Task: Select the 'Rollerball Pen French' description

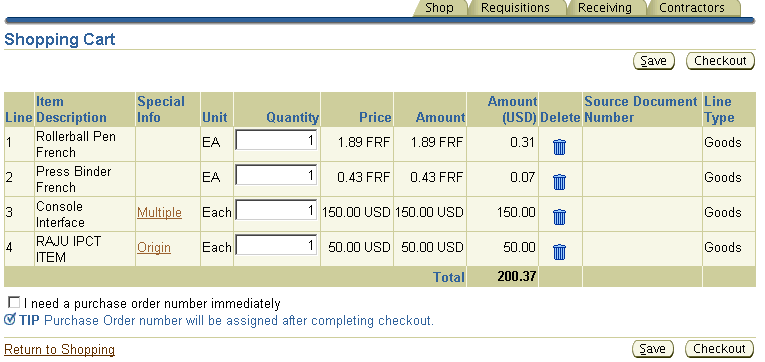Action: coord(76,144)
